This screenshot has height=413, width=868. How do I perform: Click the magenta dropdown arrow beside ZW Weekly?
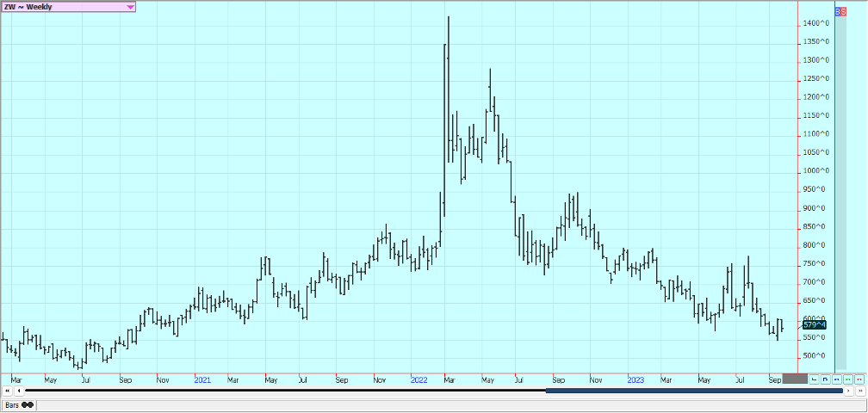(x=130, y=7)
